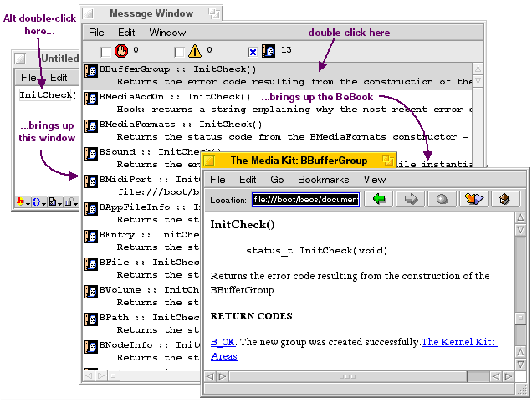Open the browser's Edit menu
Viewport: 532px width, 403px height.
pyautogui.click(x=248, y=180)
